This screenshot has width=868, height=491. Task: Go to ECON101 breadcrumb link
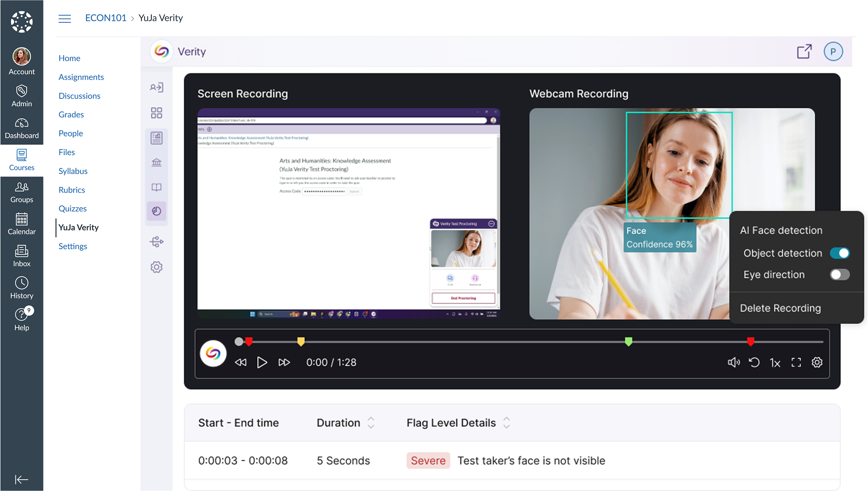pyautogui.click(x=106, y=18)
